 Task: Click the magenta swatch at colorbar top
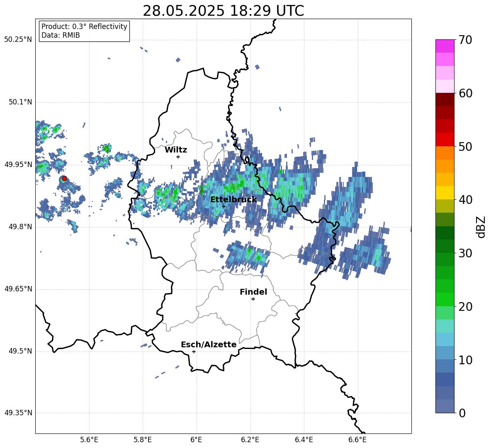pyautogui.click(x=445, y=46)
